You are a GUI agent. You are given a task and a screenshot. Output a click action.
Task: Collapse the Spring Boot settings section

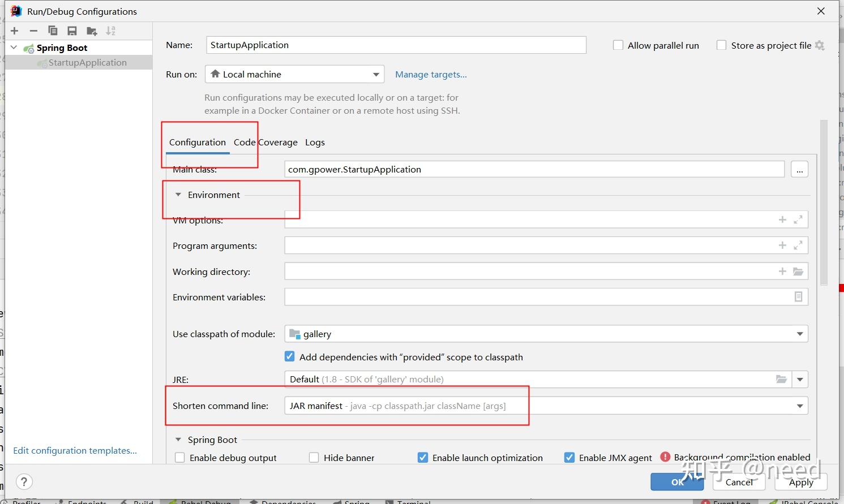pyautogui.click(x=178, y=440)
